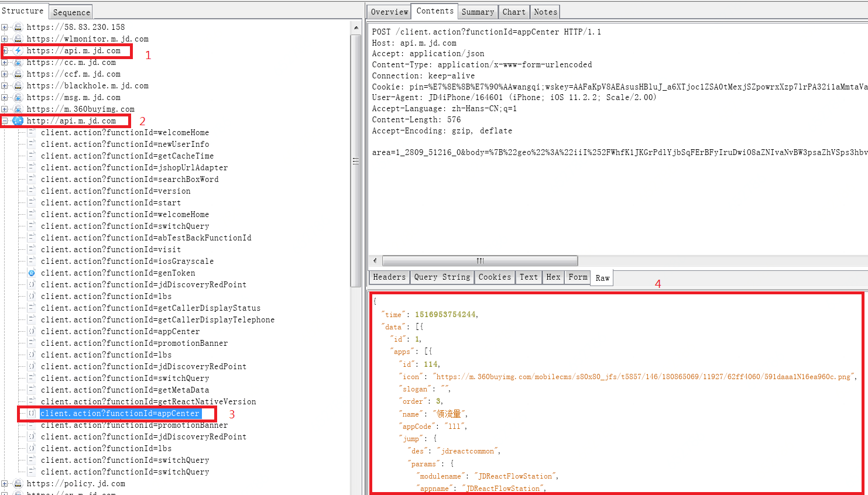Click the tree panel vertical scrollbar thumb
868x495 pixels.
pyautogui.click(x=356, y=160)
